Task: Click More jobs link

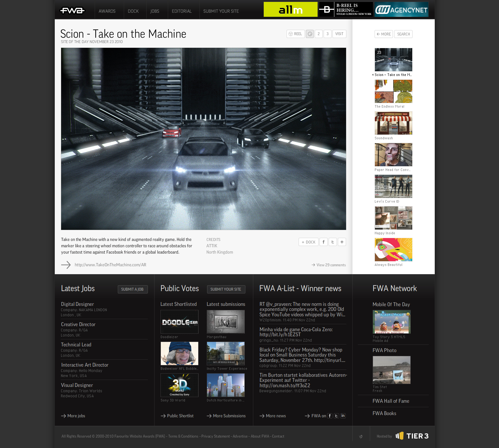Action: pyautogui.click(x=73, y=416)
